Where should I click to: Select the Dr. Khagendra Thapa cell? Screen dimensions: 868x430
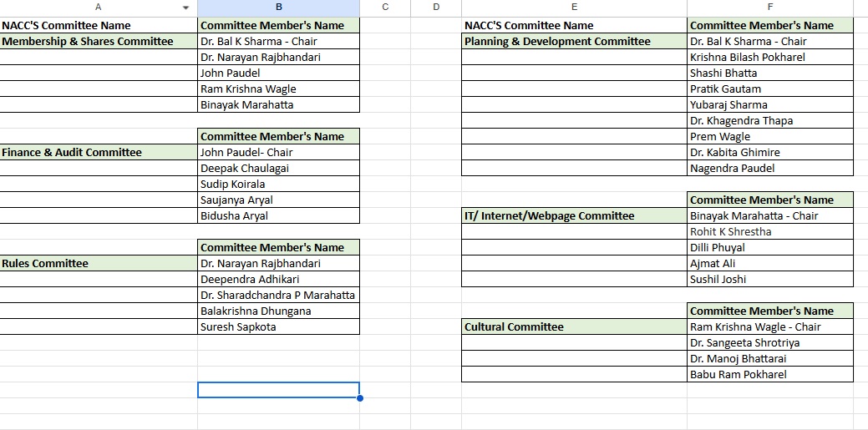coord(770,120)
